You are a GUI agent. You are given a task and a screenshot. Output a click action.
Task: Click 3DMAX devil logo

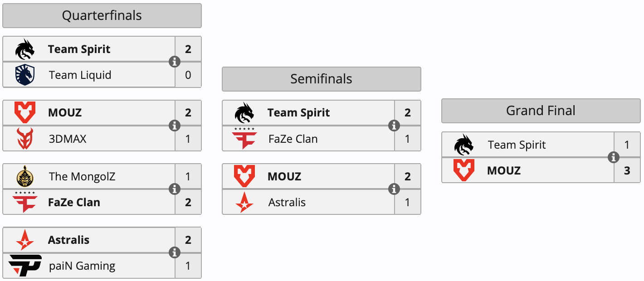point(25,139)
